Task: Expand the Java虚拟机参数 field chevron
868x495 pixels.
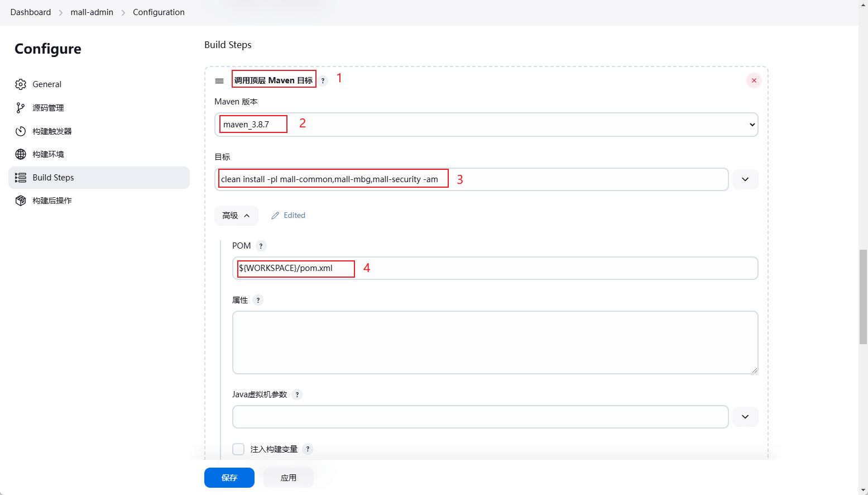Action: [x=745, y=417]
